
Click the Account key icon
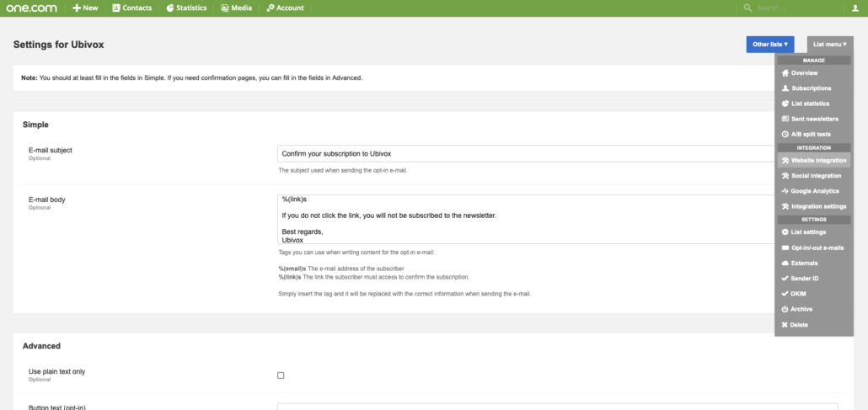[x=271, y=8]
